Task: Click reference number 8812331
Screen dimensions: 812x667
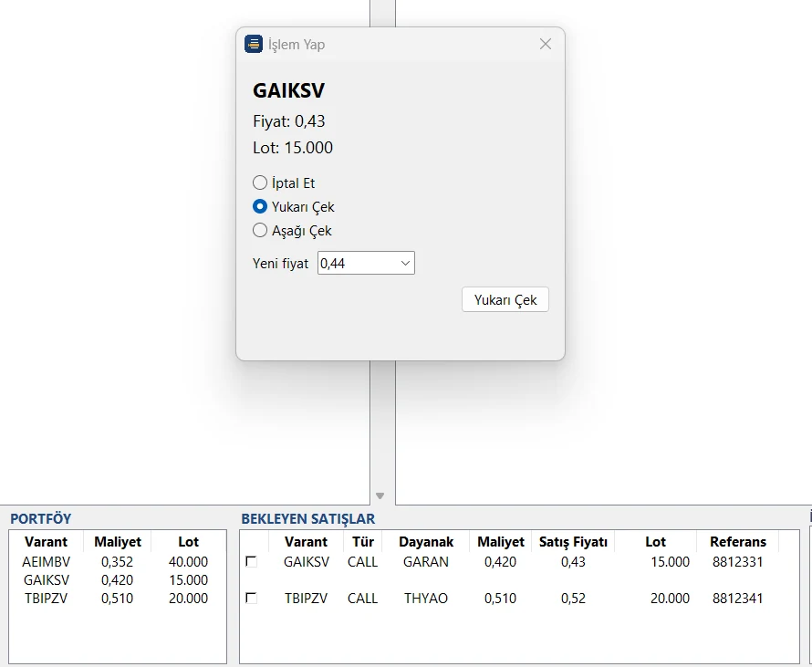Action: point(737,562)
